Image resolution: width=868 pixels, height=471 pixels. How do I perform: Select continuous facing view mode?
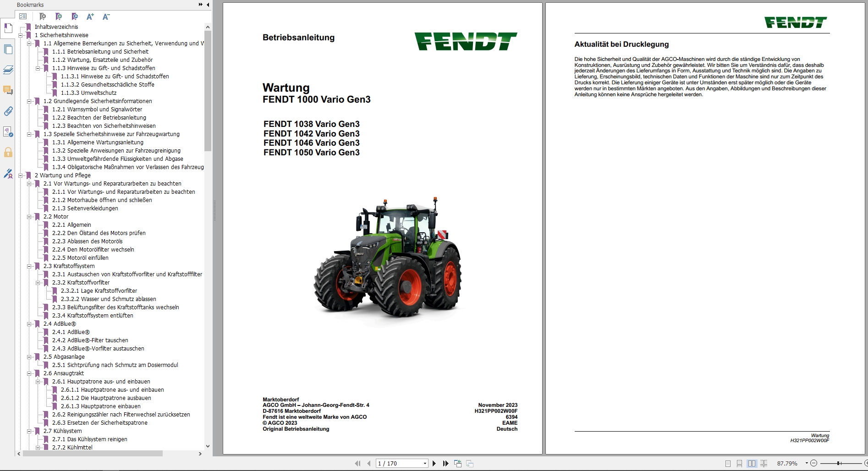764,464
